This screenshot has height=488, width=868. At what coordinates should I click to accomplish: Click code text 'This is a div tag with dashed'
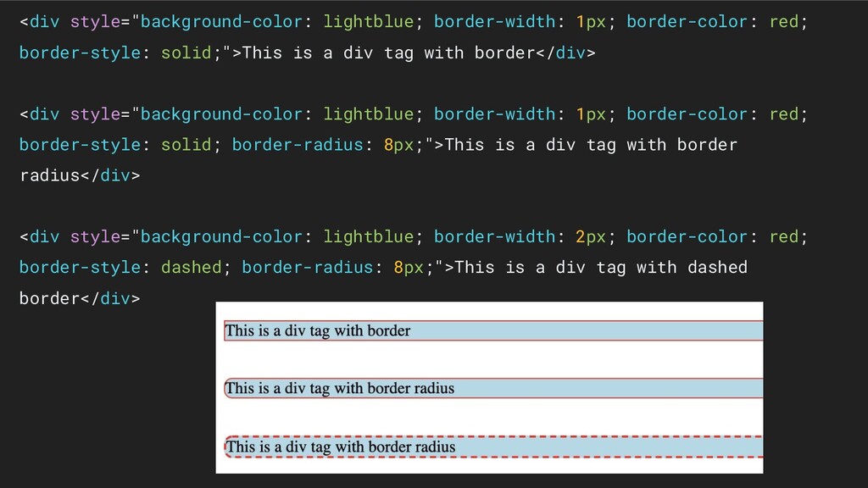(x=601, y=267)
